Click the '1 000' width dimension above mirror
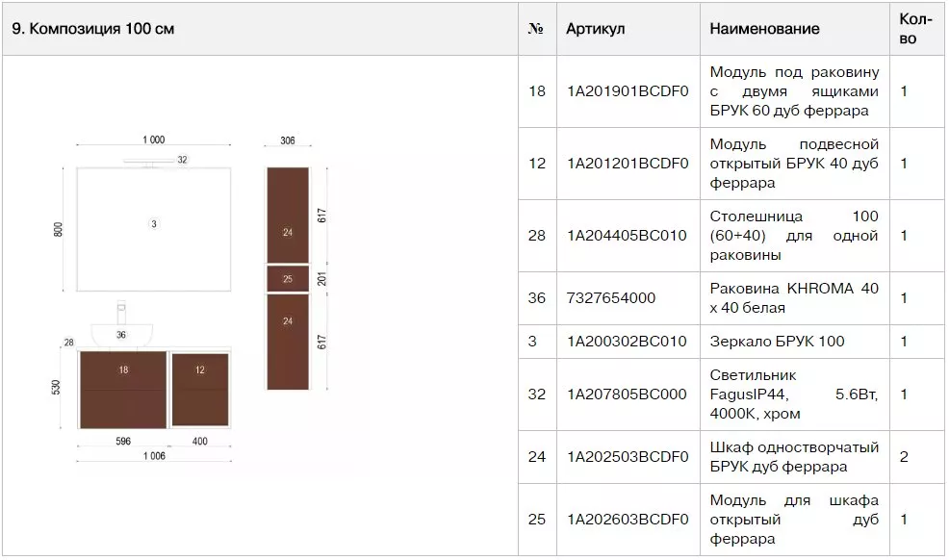This screenshot has height=560, width=949. pyautogui.click(x=154, y=140)
